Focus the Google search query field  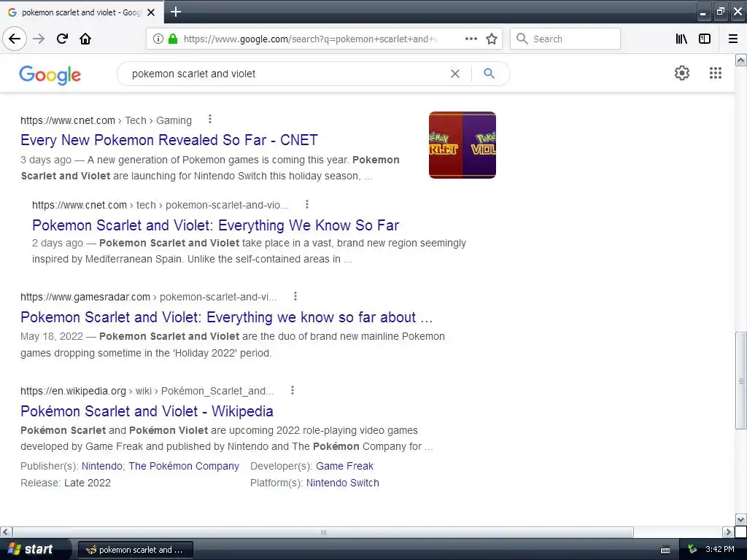(x=286, y=74)
